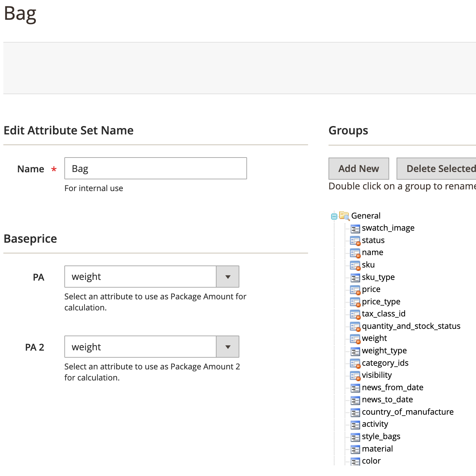Select the swatch_image text label

(x=388, y=228)
